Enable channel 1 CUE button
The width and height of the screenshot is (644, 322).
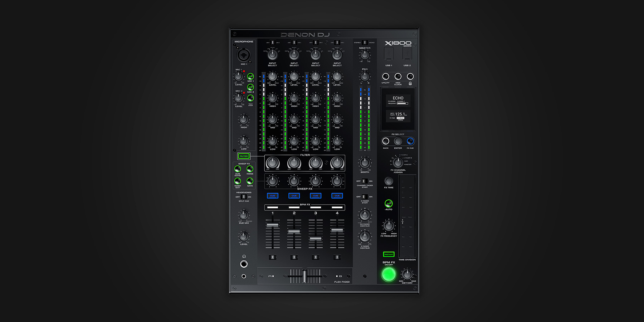point(273,196)
